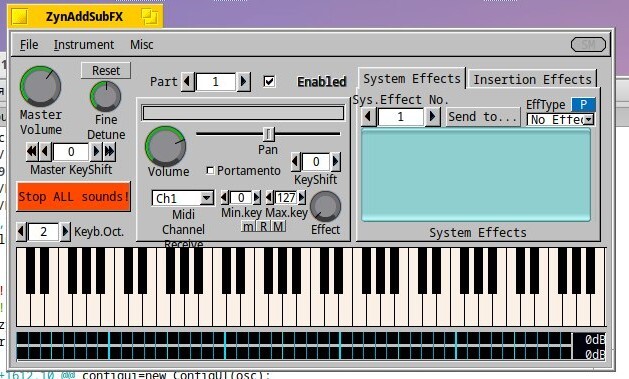This screenshot has height=379, width=629.
Task: Click the capital M set-max-key button
Action: pyautogui.click(x=278, y=227)
